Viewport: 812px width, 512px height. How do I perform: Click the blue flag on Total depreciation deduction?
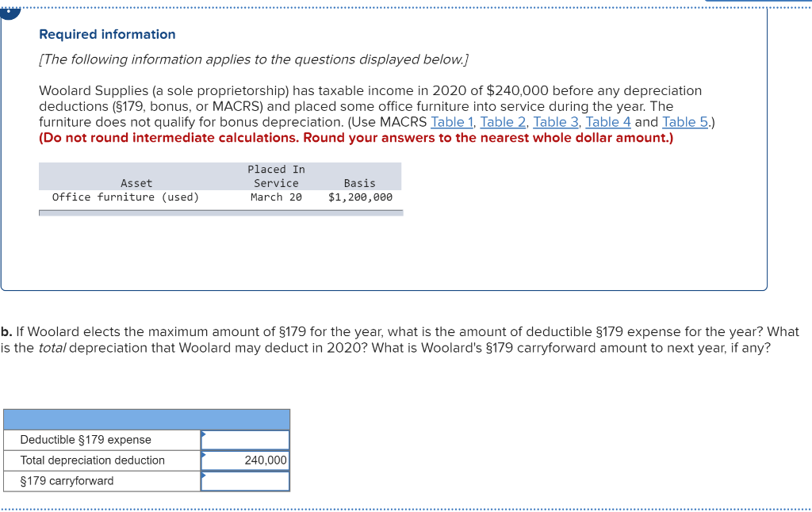pyautogui.click(x=205, y=455)
